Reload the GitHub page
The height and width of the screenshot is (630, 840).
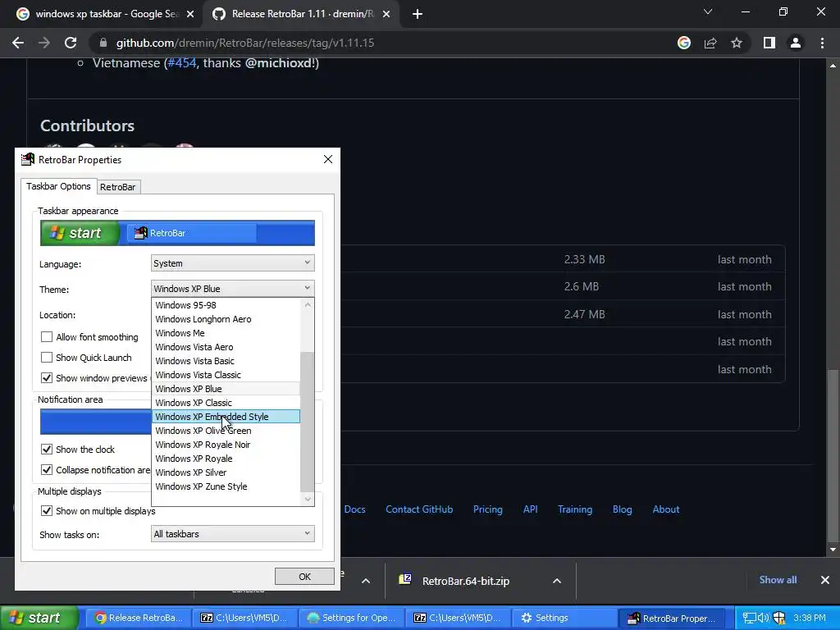[71, 43]
